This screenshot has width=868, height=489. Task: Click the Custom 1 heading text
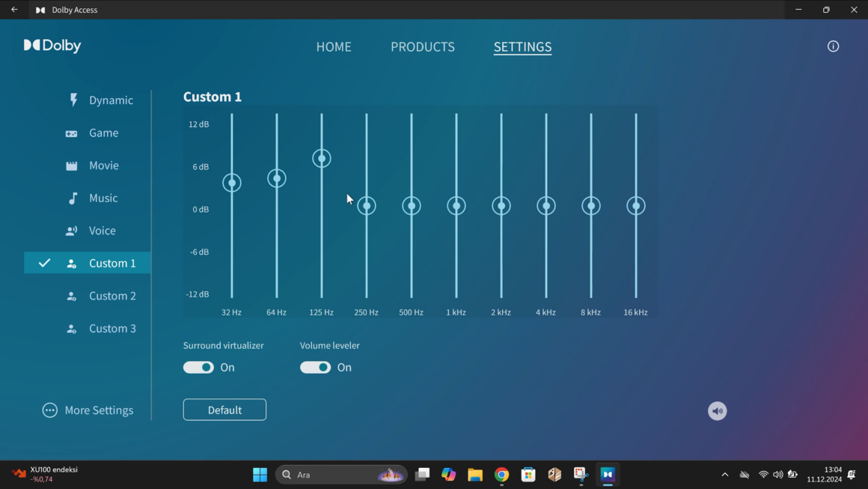(x=213, y=97)
